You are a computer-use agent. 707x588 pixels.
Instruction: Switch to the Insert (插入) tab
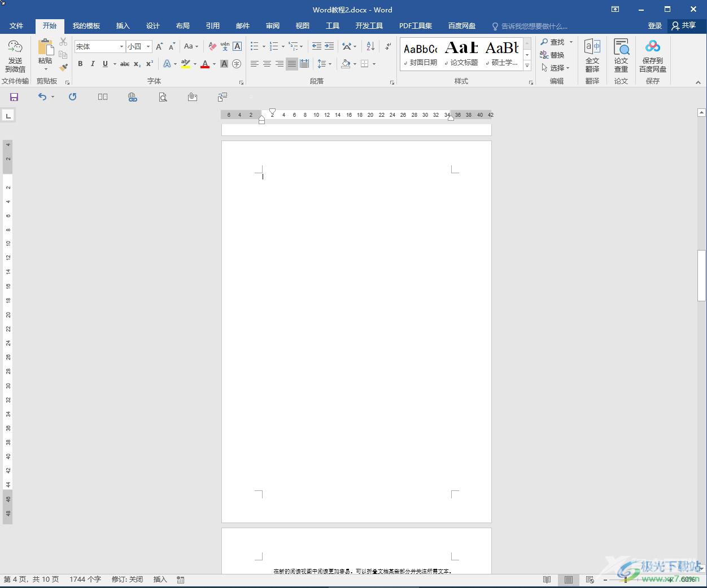click(123, 26)
